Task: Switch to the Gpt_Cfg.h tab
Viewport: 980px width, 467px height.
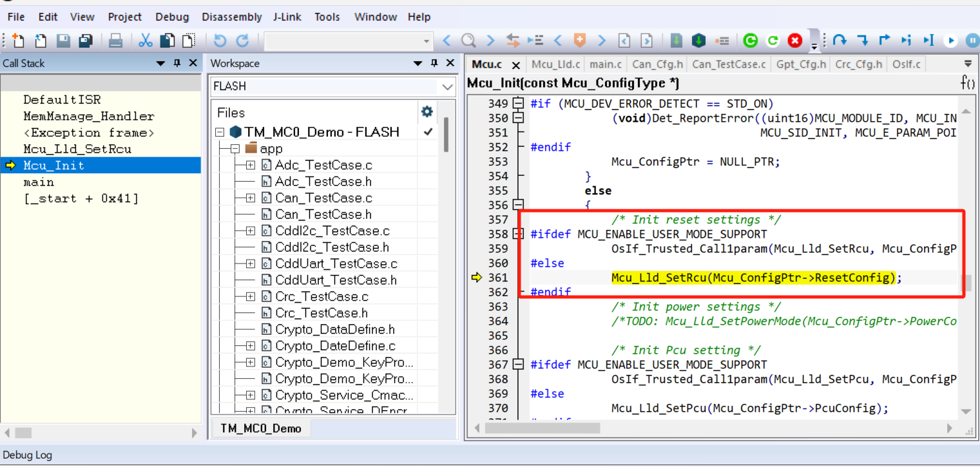Action: tap(801, 64)
